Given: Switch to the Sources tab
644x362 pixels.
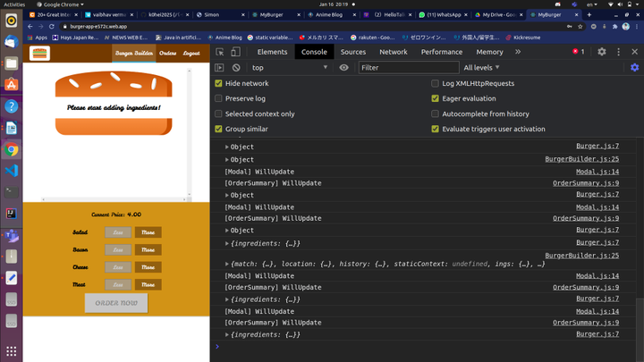Looking at the screenshot, I should point(352,52).
